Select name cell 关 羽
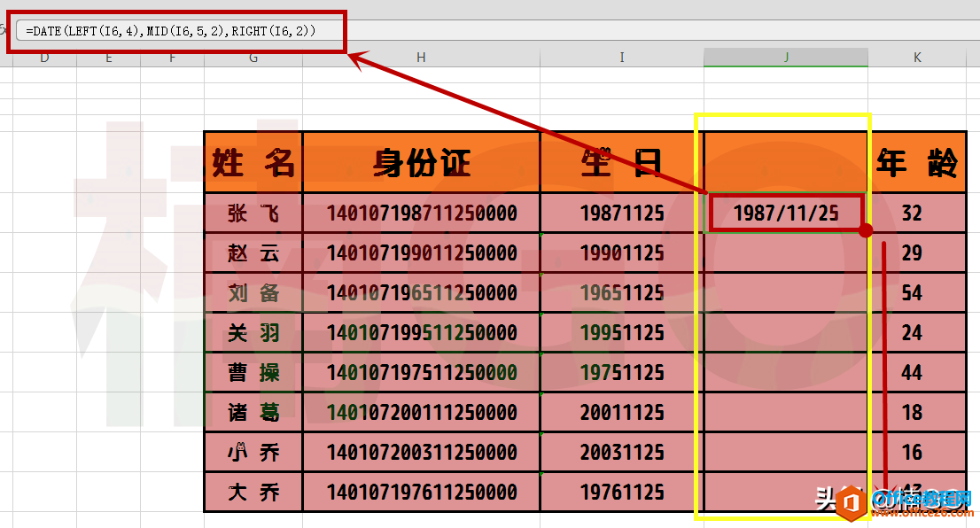Screen dimensions: 980x528 click(253, 332)
